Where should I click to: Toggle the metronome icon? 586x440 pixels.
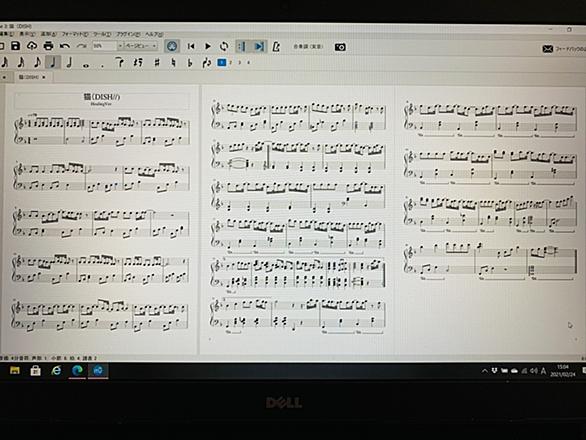tap(276, 47)
